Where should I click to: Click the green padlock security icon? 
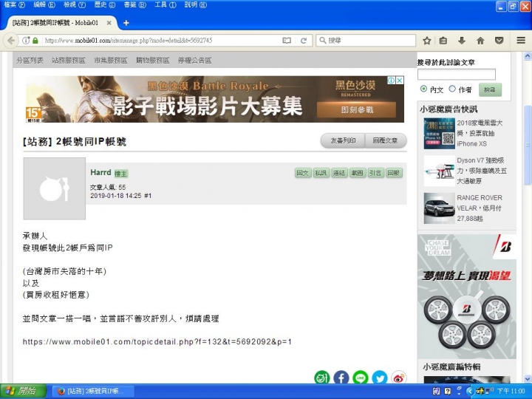click(35, 41)
